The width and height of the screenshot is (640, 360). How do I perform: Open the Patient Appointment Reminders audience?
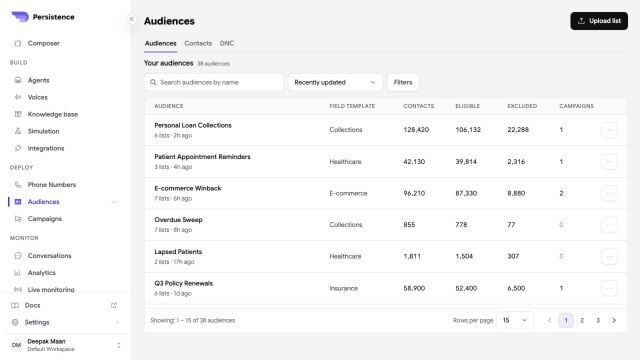click(x=202, y=157)
